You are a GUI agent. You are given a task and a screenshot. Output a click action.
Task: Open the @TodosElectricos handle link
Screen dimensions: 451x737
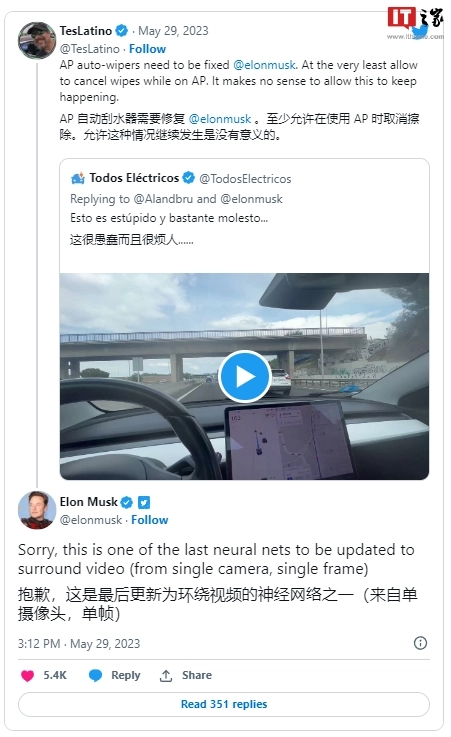click(245, 179)
